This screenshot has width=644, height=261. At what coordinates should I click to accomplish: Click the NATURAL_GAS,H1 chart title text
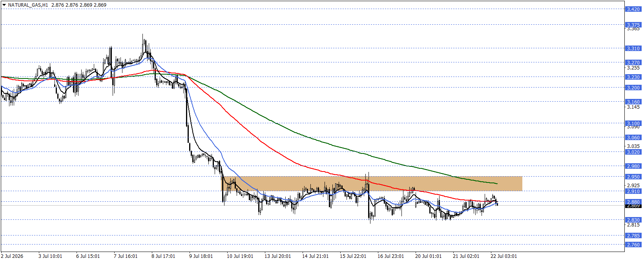(x=28, y=5)
